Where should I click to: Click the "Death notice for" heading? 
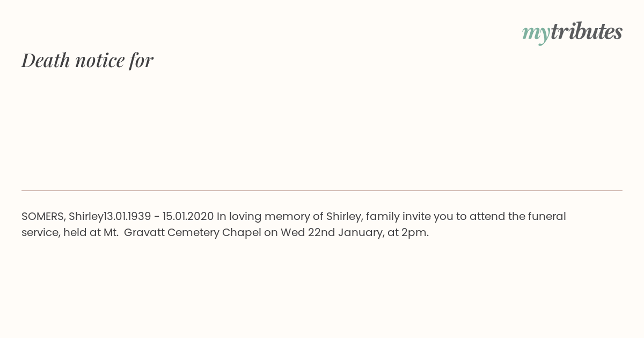[87, 60]
